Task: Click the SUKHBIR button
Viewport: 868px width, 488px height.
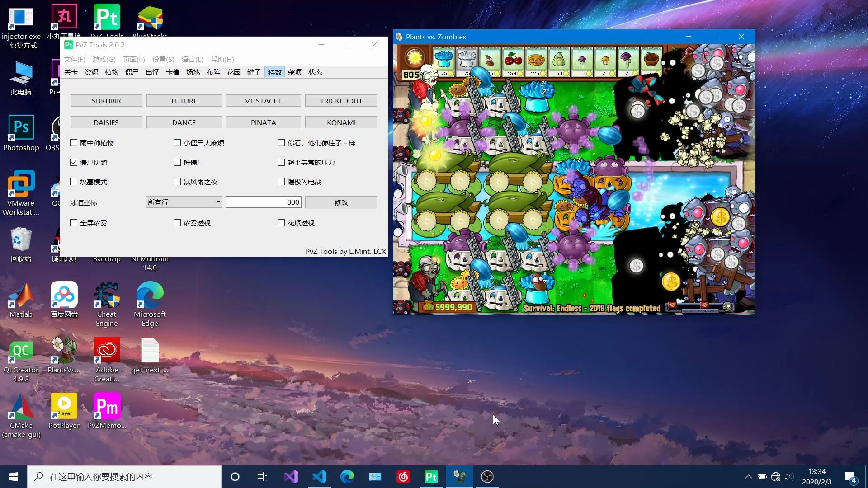Action: pos(106,101)
